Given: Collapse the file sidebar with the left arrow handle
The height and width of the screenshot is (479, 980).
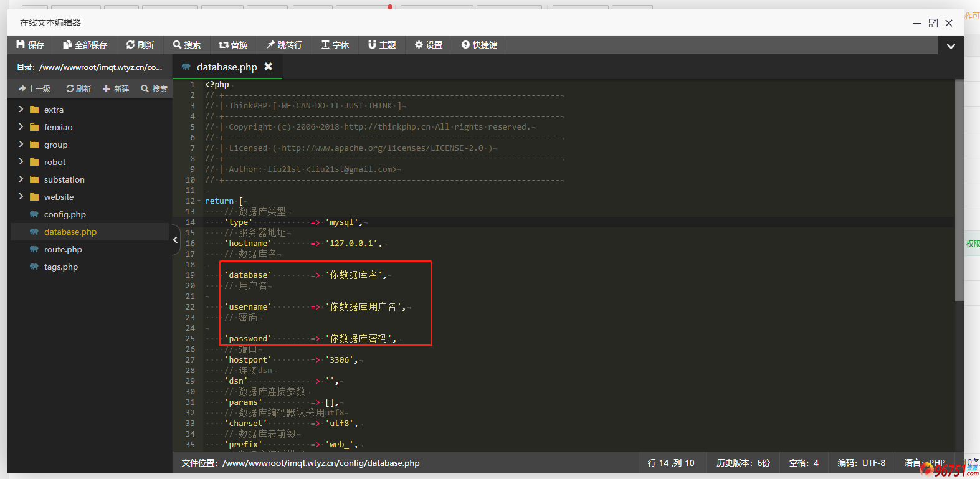Looking at the screenshot, I should [x=175, y=239].
